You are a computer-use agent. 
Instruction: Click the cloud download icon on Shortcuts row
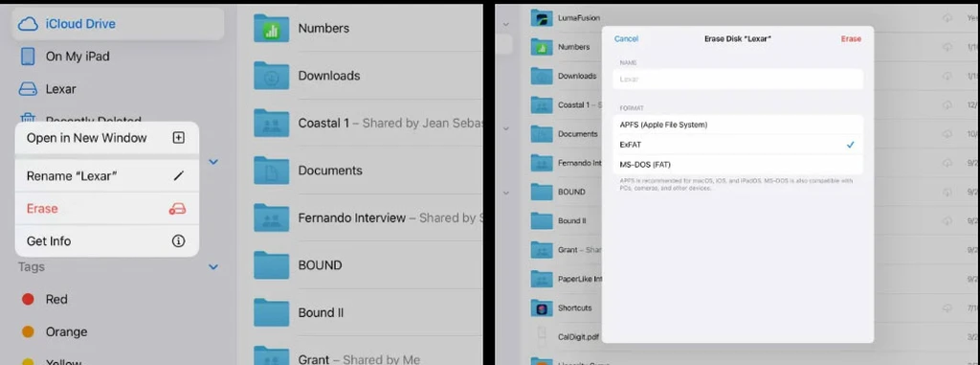click(947, 308)
